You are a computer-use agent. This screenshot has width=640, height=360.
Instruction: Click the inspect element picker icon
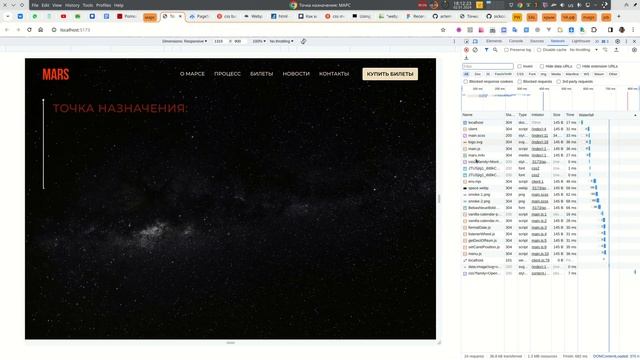(x=466, y=41)
